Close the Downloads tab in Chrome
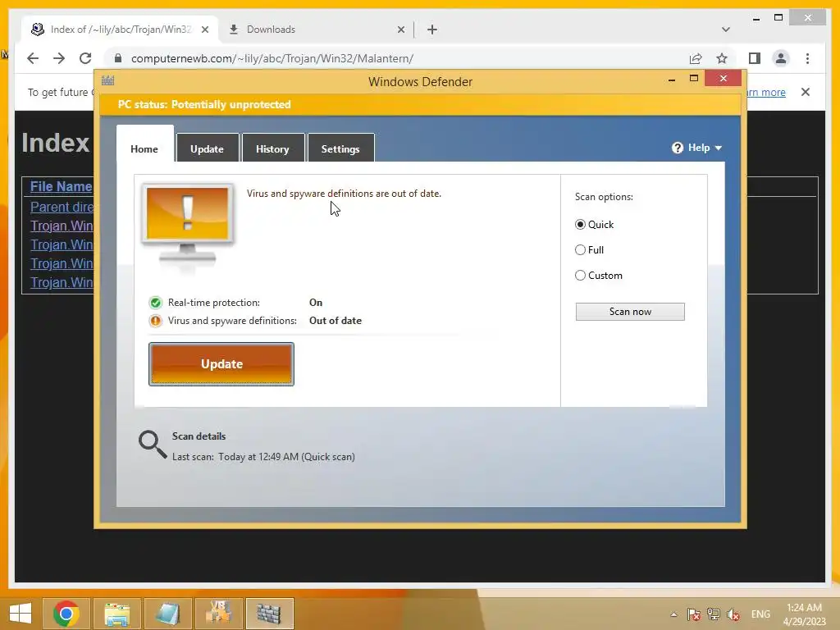This screenshot has height=630, width=840. coord(400,30)
